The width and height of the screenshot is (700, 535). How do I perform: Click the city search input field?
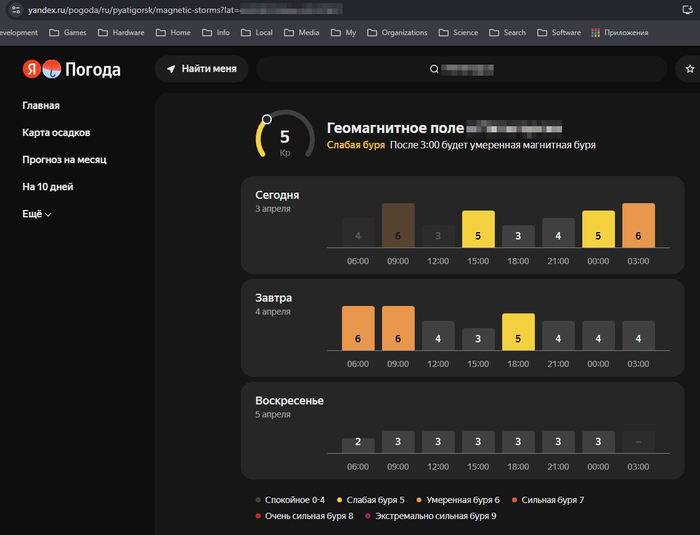462,69
